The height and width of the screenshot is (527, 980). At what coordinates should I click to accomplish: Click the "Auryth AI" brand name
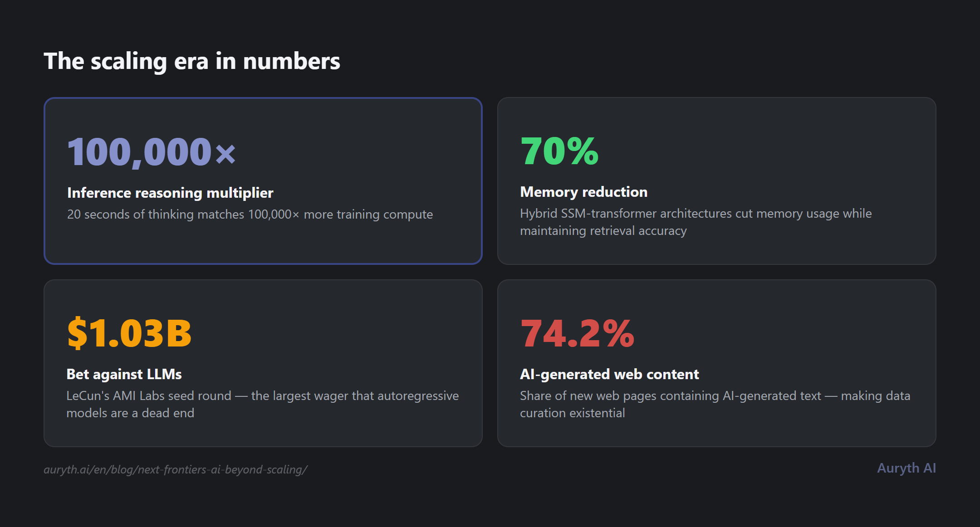pos(906,468)
